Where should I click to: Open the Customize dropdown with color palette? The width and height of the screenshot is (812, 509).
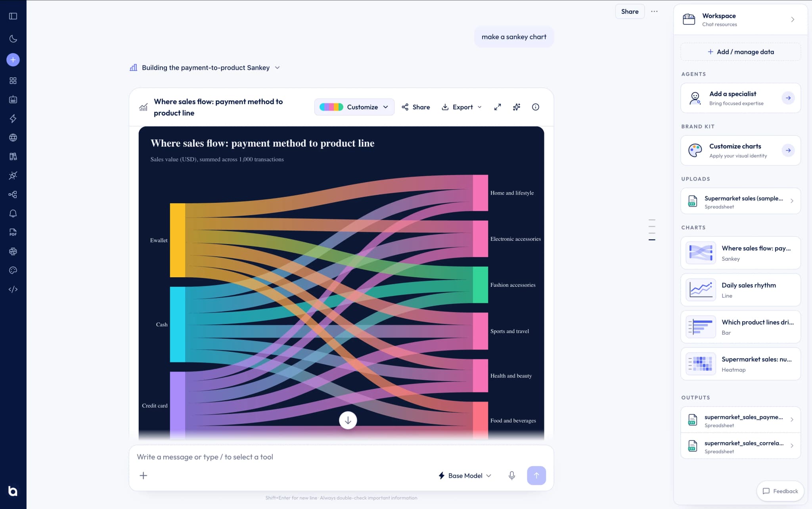[354, 107]
